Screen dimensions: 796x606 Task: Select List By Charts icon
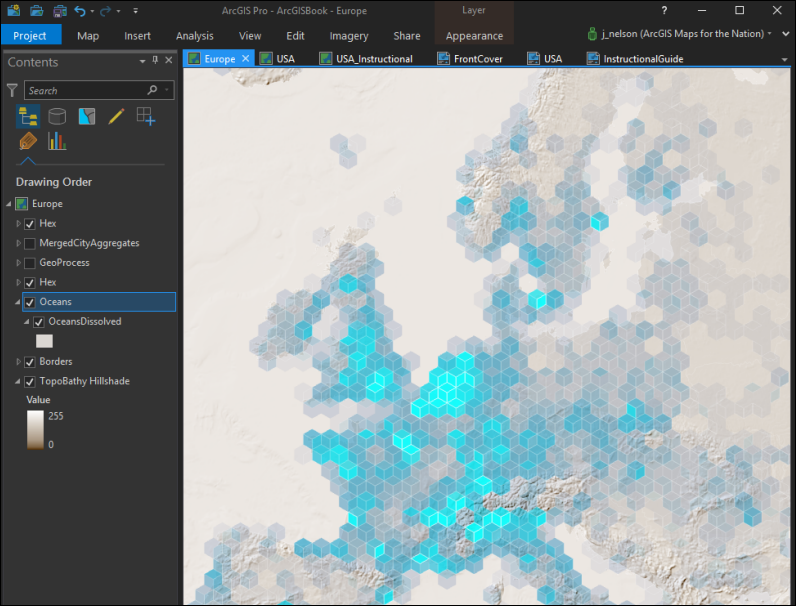pos(57,141)
